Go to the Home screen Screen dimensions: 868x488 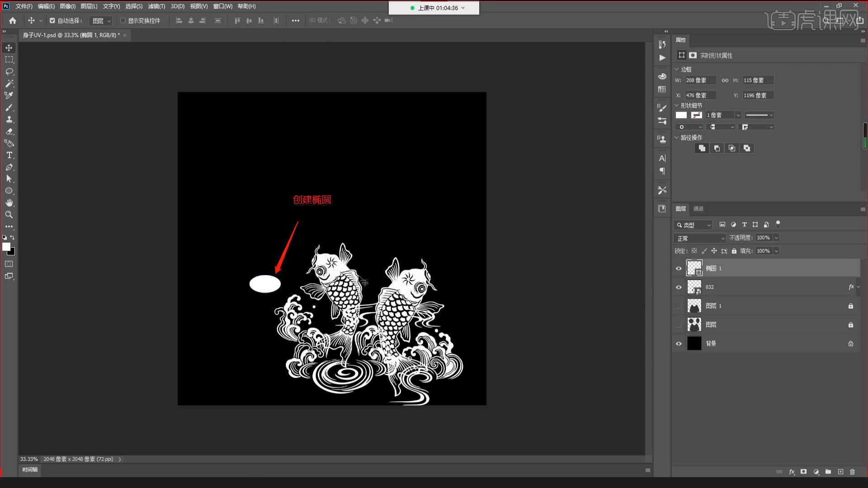coord(13,21)
